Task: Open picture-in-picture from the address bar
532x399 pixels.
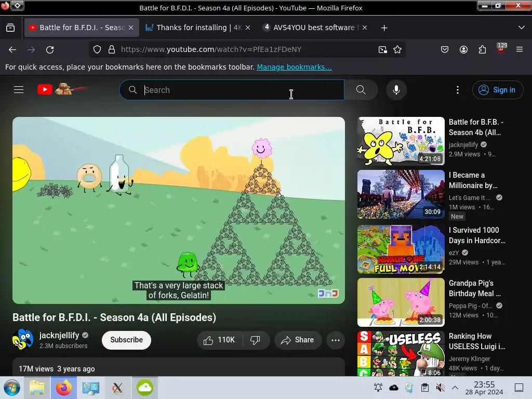Action: 383,49
